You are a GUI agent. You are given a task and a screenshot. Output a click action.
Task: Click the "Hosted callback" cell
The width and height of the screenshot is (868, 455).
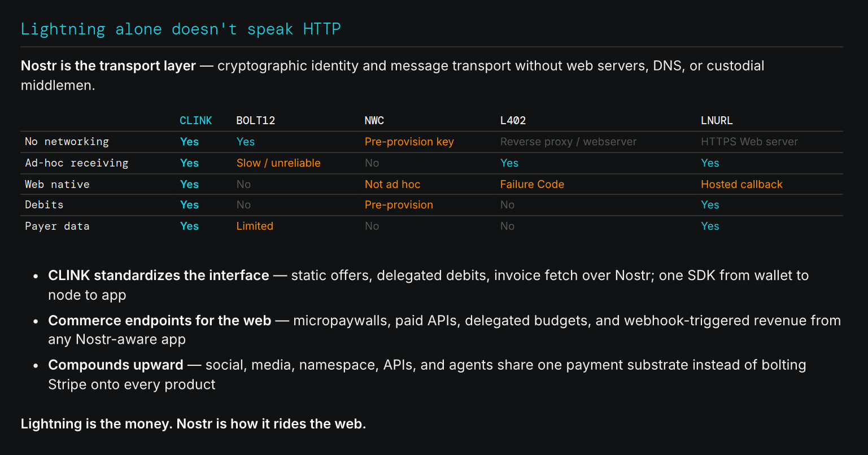[x=741, y=185]
